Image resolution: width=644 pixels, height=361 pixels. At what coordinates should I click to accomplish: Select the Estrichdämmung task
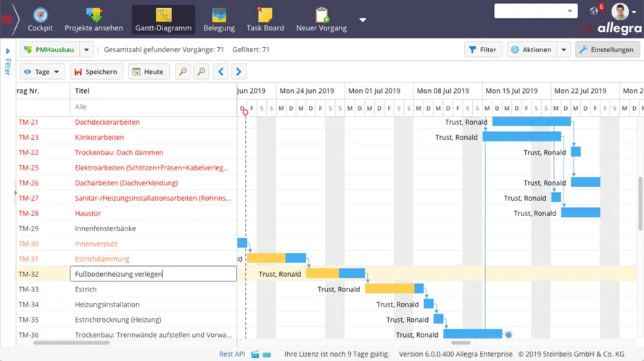(x=102, y=259)
